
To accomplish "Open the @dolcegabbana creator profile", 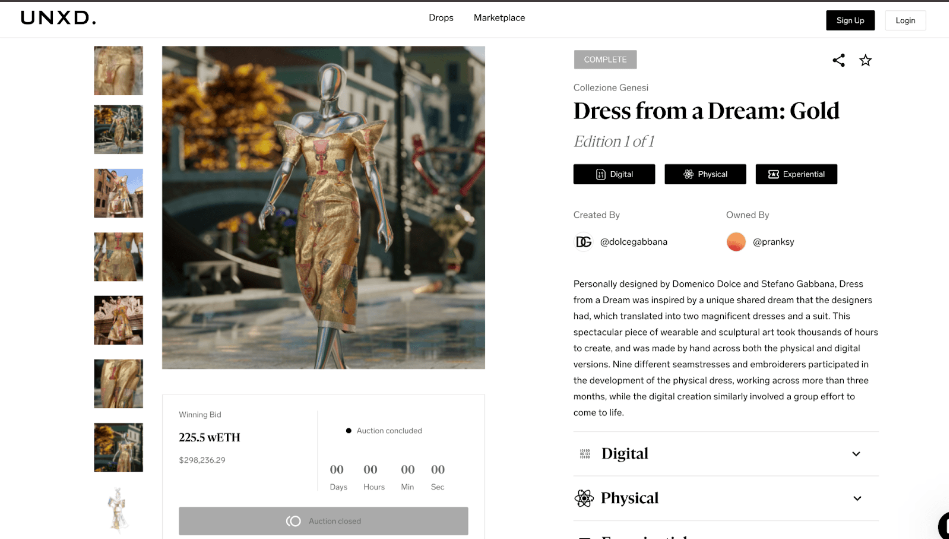I will (634, 242).
